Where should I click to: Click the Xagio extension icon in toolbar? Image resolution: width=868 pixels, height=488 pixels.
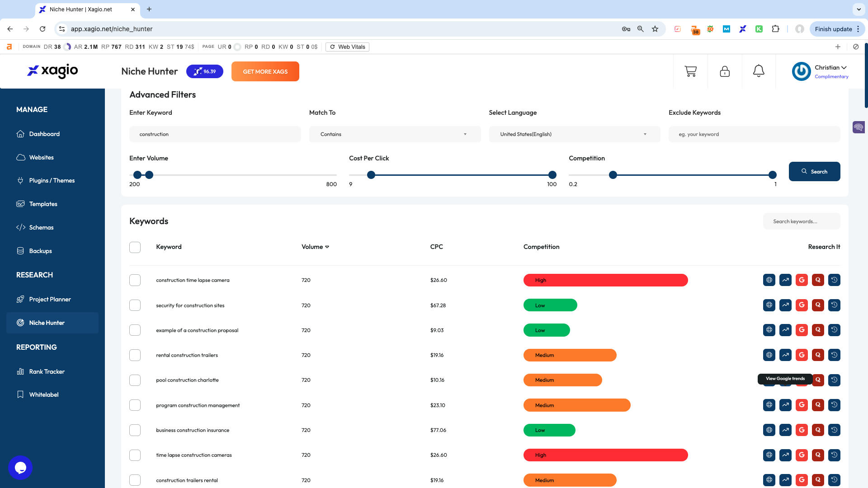point(743,29)
